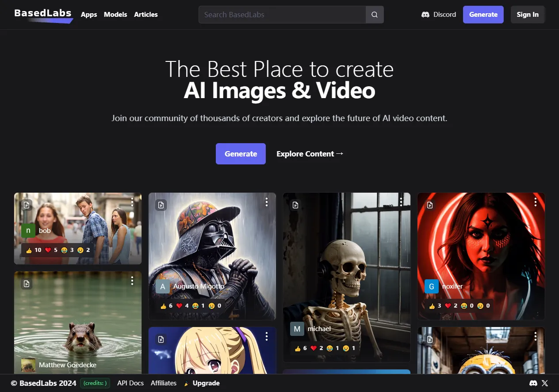Open three-dot menu on Darth Vader card
The image size is (559, 392).
(267, 202)
